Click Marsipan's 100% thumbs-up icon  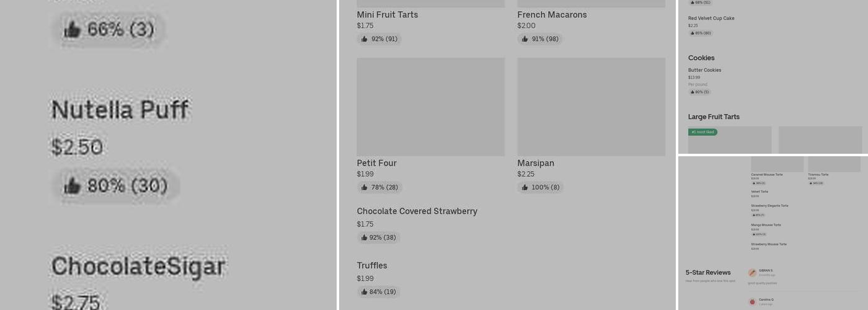[525, 187]
